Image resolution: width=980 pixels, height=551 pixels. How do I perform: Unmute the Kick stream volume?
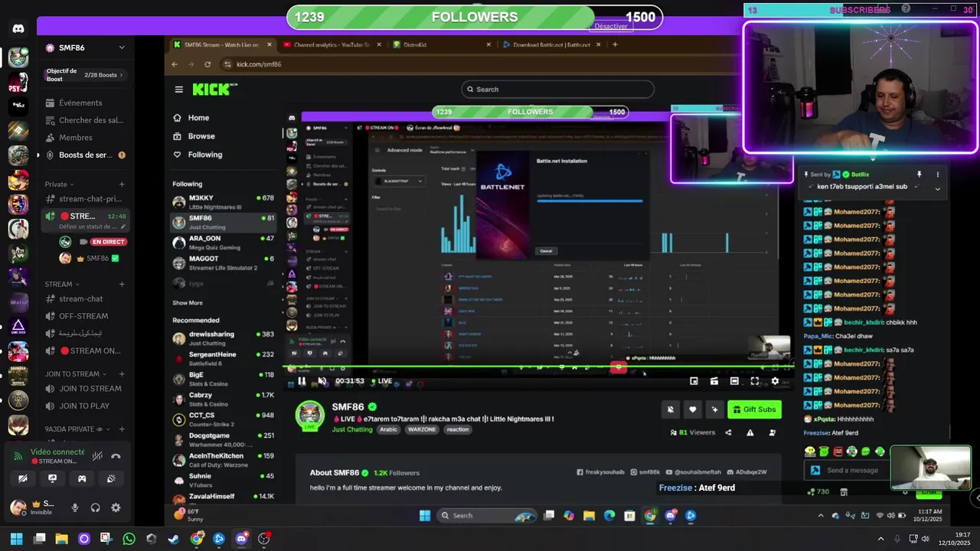(x=322, y=380)
